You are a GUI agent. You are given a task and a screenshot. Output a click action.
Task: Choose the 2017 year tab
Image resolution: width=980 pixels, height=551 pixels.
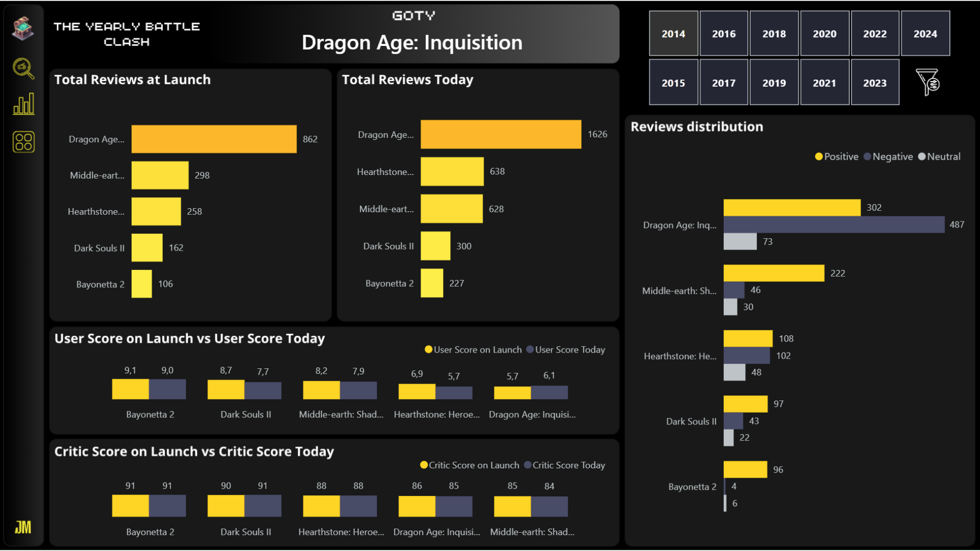pyautogui.click(x=723, y=83)
